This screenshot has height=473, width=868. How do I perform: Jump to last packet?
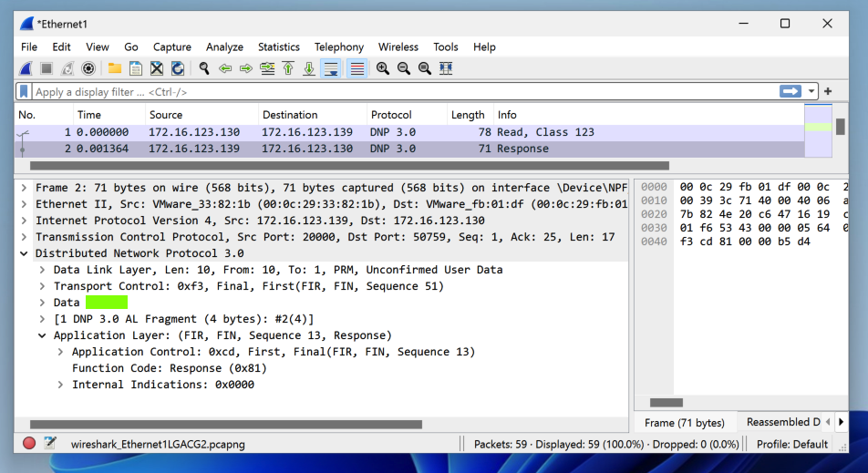pos(309,68)
